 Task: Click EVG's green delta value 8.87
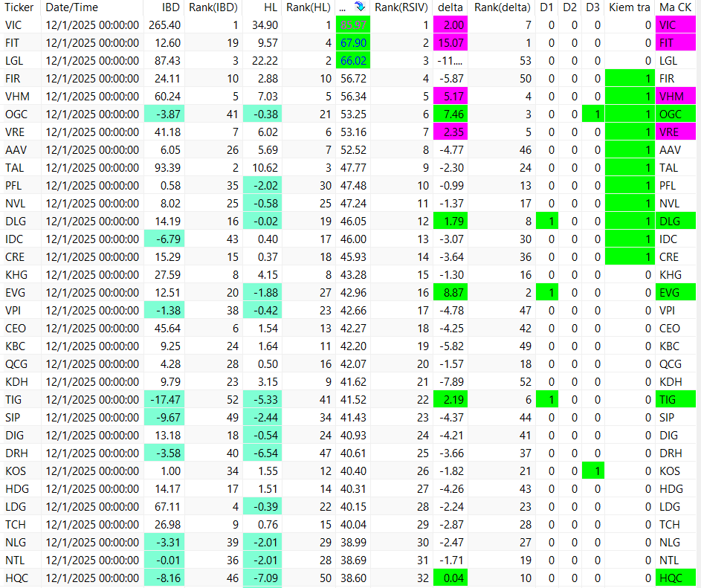coord(450,293)
